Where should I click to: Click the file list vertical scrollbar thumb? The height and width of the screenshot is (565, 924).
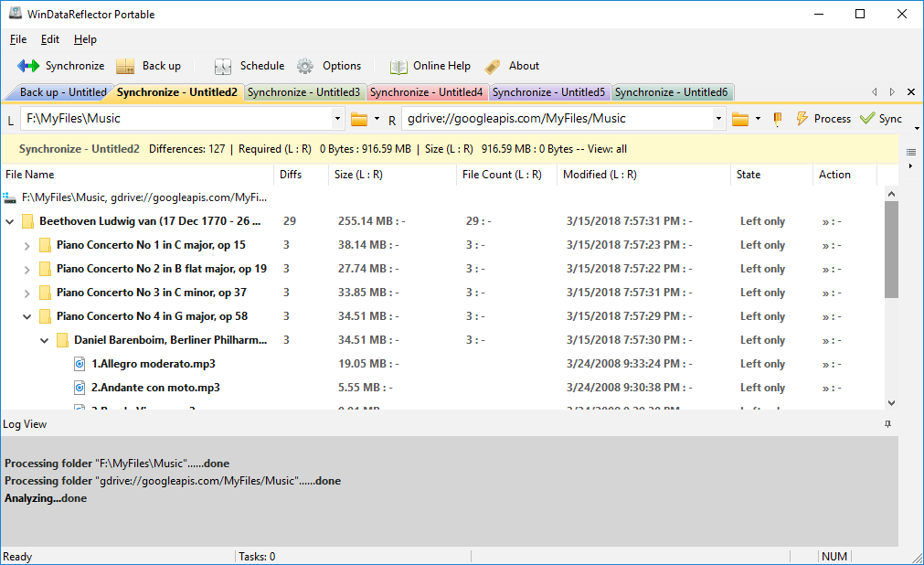891,250
